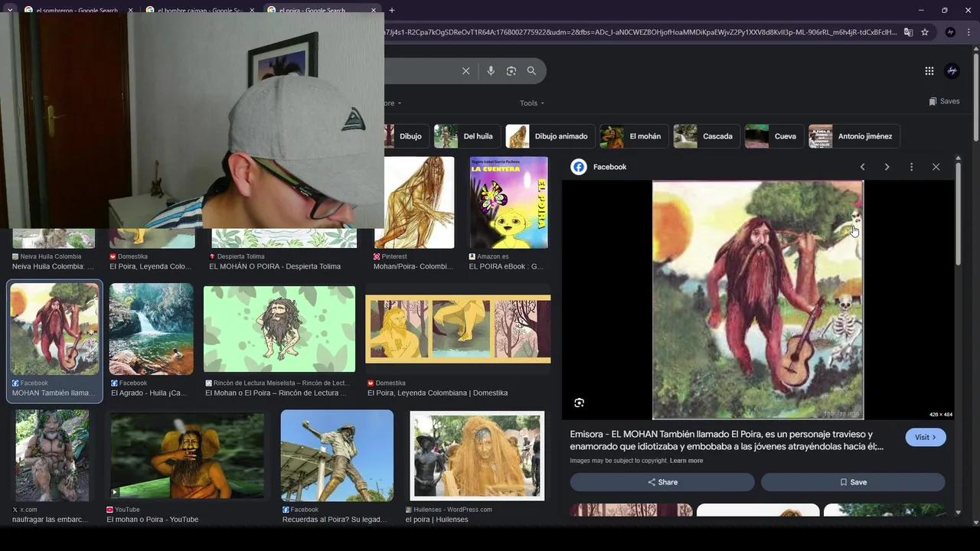980x551 pixels.
Task: Filter by the "Del huila" chip
Action: 467,136
